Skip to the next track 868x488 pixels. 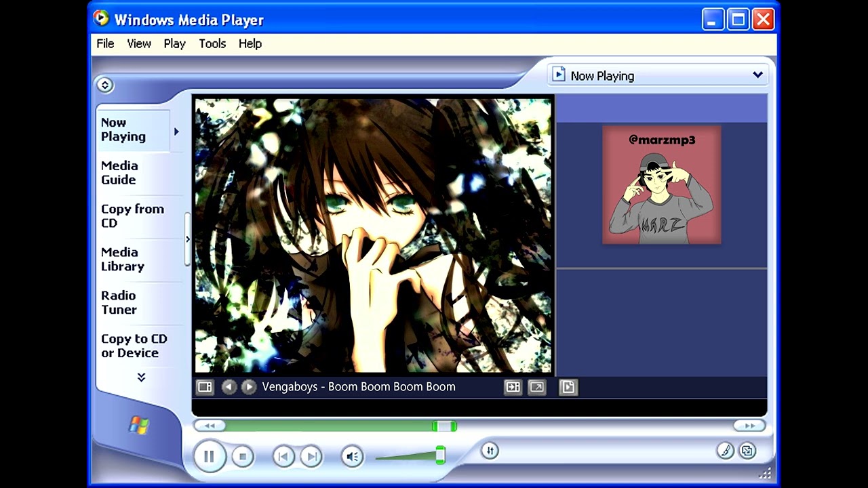(x=311, y=457)
